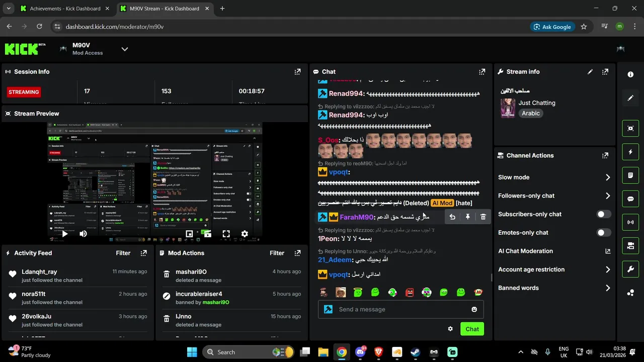Open mashari9O link in ban entry

(215, 302)
